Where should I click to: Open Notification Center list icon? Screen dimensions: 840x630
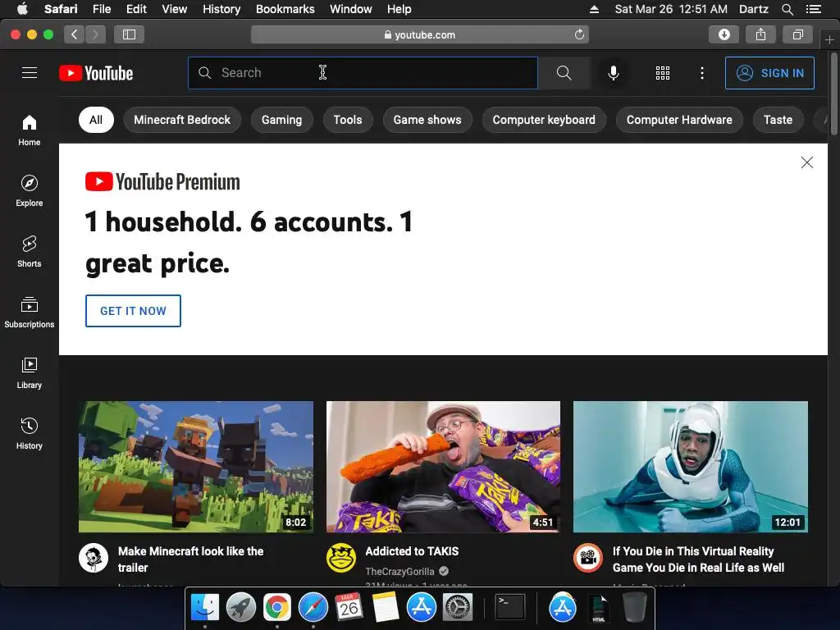tap(813, 9)
